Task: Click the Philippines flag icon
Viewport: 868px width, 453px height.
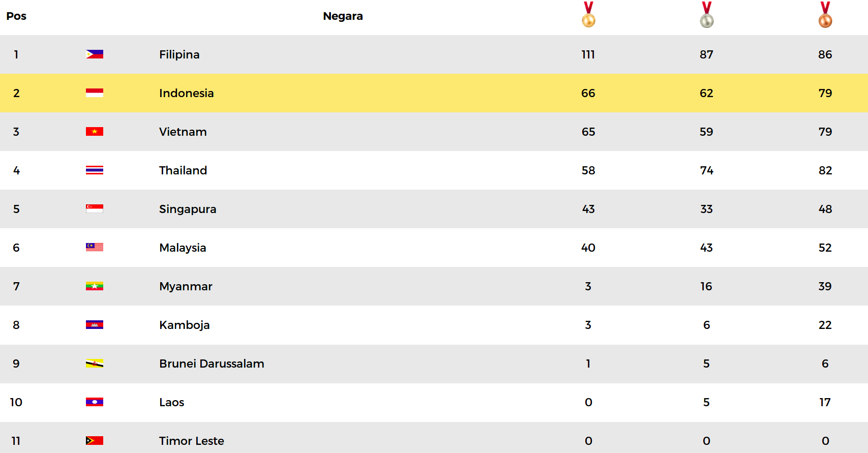Action: coord(95,54)
